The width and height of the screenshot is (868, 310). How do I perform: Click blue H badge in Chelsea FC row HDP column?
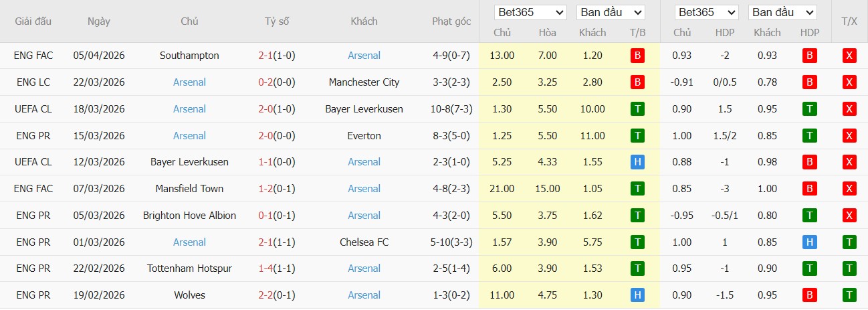(x=810, y=242)
